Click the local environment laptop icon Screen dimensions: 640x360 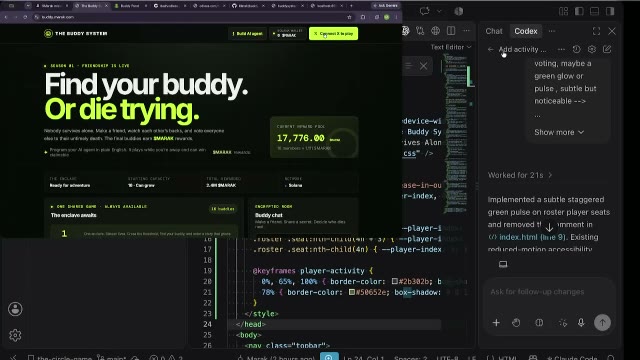tap(503, 264)
